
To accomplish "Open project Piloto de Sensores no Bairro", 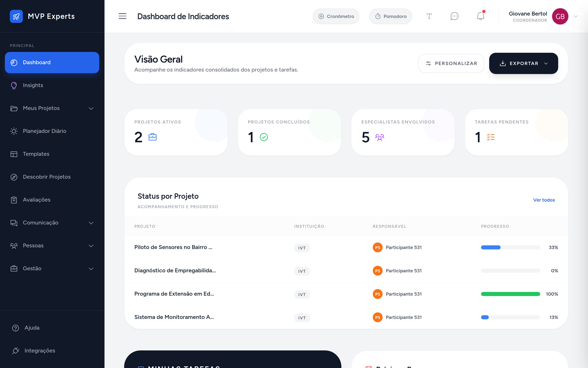I will tap(173, 247).
